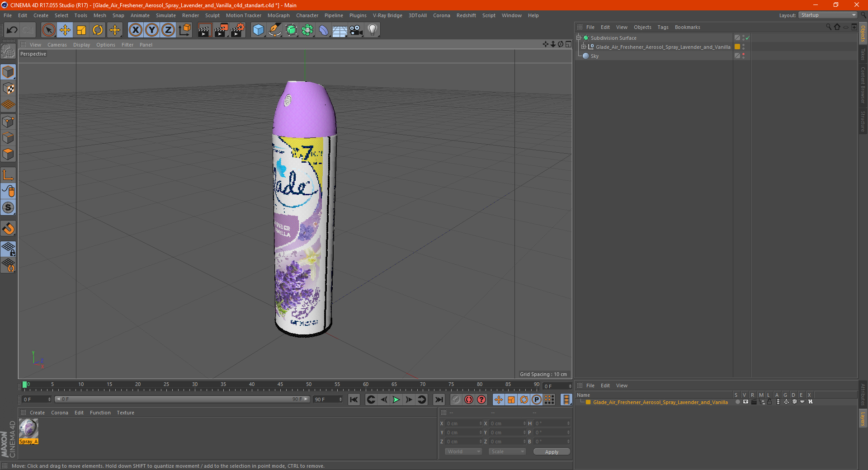
Task: Toggle X axis lock
Action: pyautogui.click(x=135, y=30)
